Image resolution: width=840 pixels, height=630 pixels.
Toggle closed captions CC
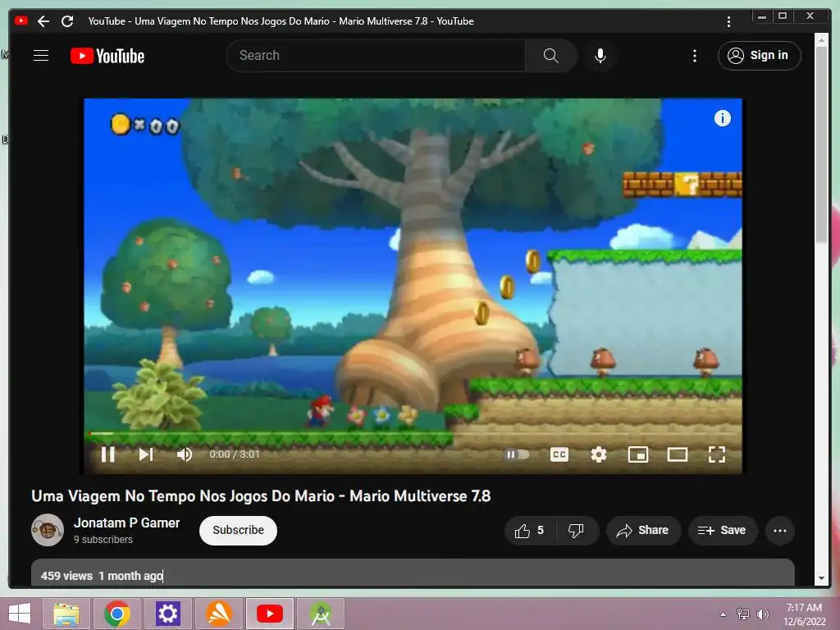(x=559, y=454)
